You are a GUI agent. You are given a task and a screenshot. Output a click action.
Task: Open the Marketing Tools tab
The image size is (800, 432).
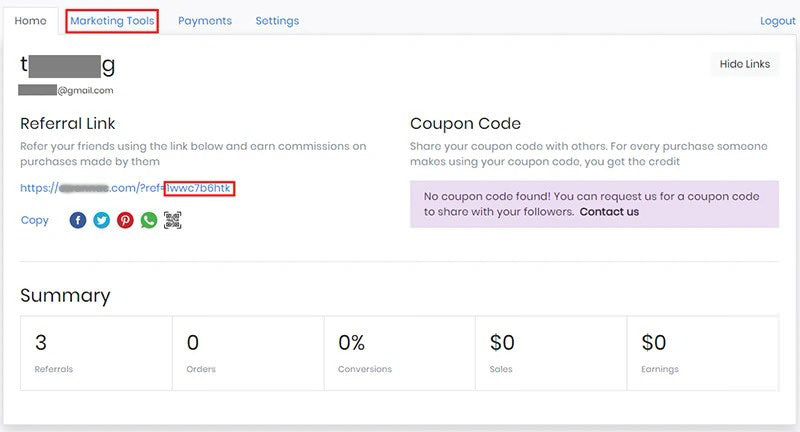point(112,21)
